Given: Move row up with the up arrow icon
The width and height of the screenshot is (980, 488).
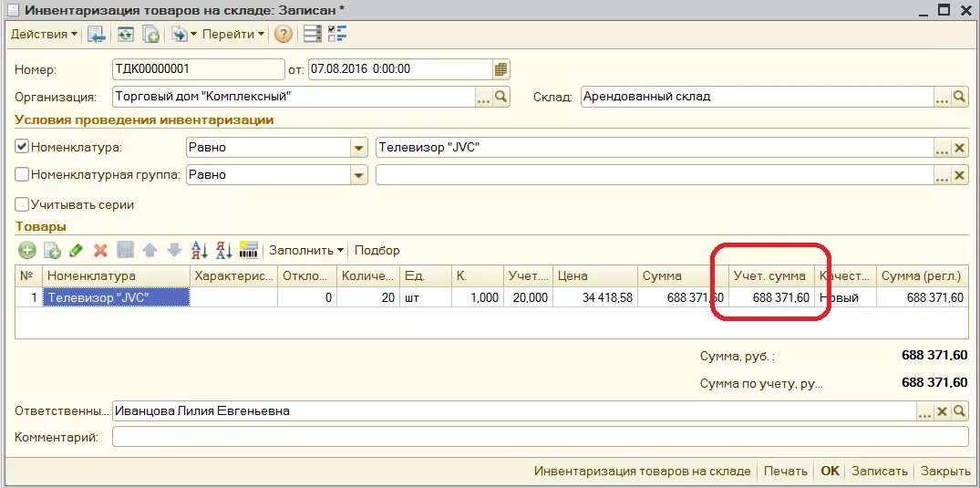Looking at the screenshot, I should pyautogui.click(x=150, y=250).
